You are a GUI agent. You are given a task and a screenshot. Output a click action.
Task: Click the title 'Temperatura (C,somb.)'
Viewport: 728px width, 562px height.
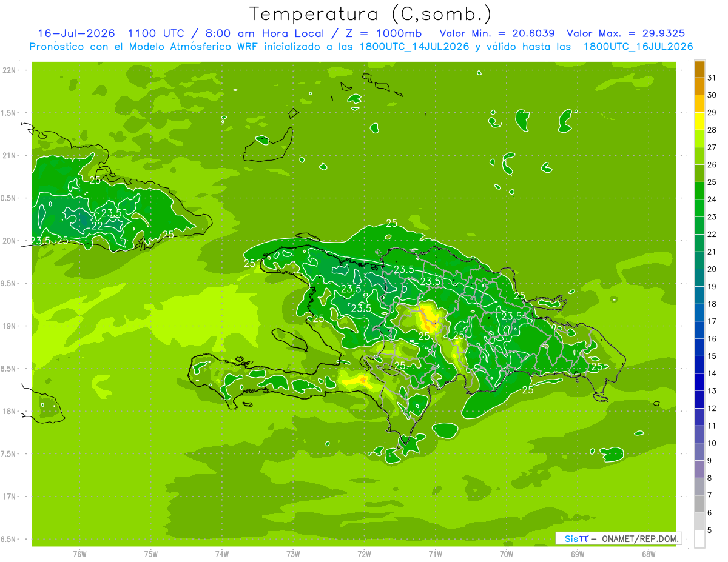coord(371,14)
